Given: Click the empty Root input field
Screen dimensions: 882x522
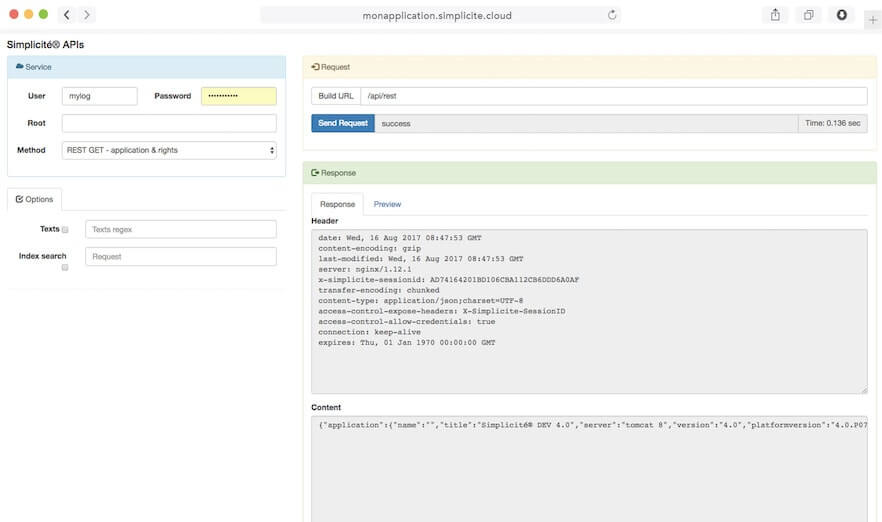Looking at the screenshot, I should pyautogui.click(x=169, y=123).
